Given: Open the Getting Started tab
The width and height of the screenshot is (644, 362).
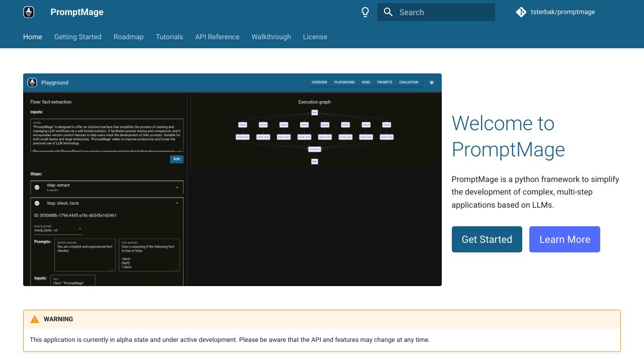Looking at the screenshot, I should click(78, 37).
